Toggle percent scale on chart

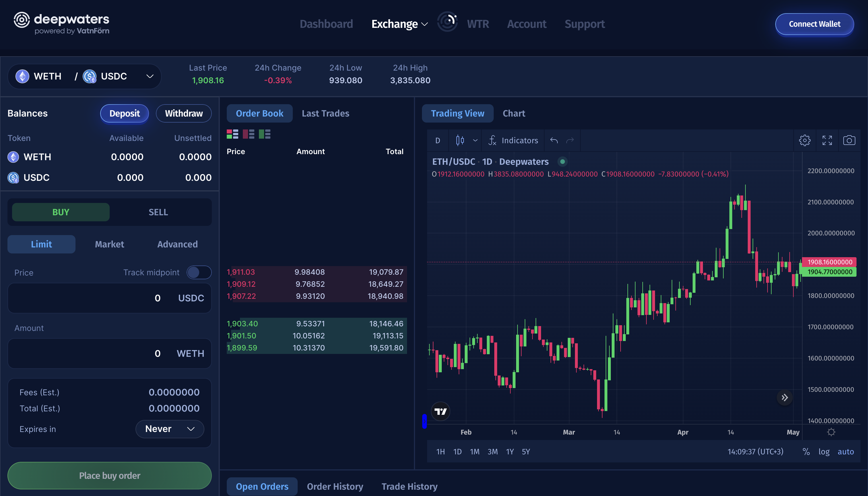(806, 452)
